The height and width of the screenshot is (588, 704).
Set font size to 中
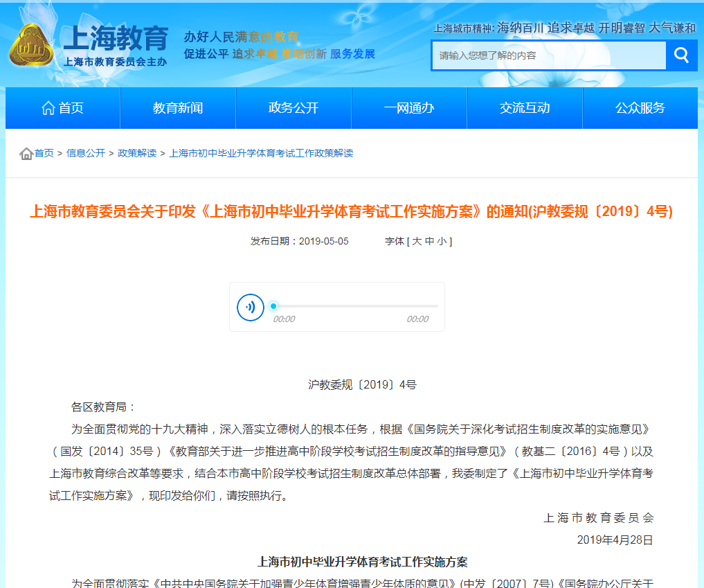429,241
